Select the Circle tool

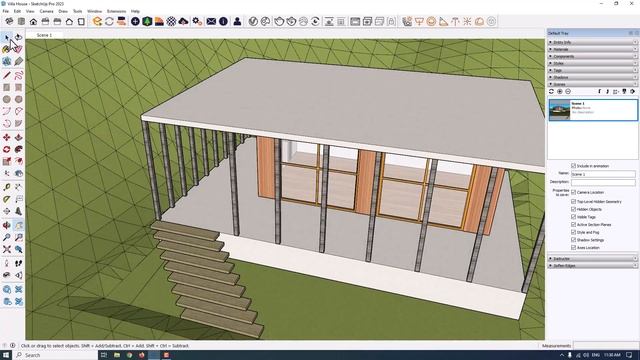[x=7, y=99]
